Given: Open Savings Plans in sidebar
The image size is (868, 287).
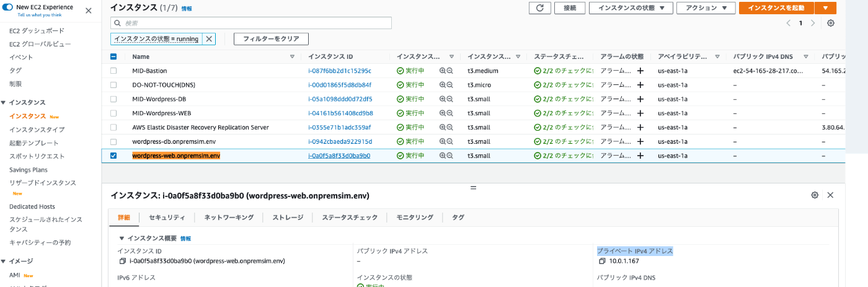Looking at the screenshot, I should [29, 170].
